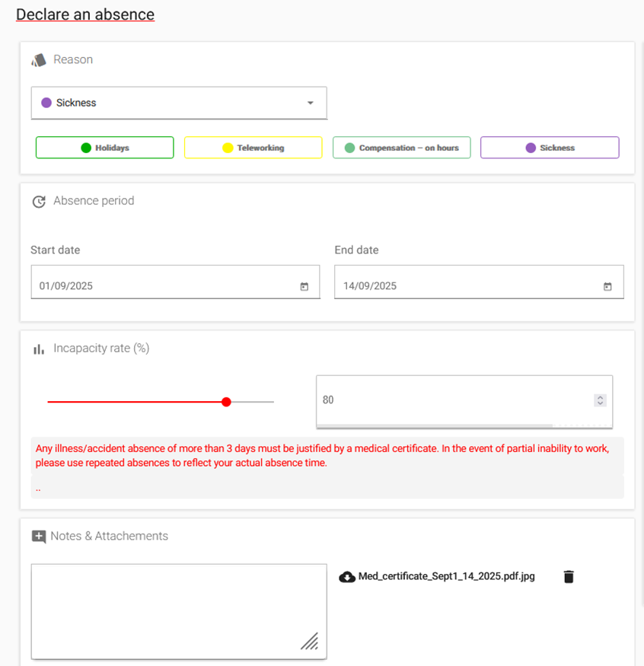Open the Med_certificate_Sept1_14_2025 attachment link

446,577
